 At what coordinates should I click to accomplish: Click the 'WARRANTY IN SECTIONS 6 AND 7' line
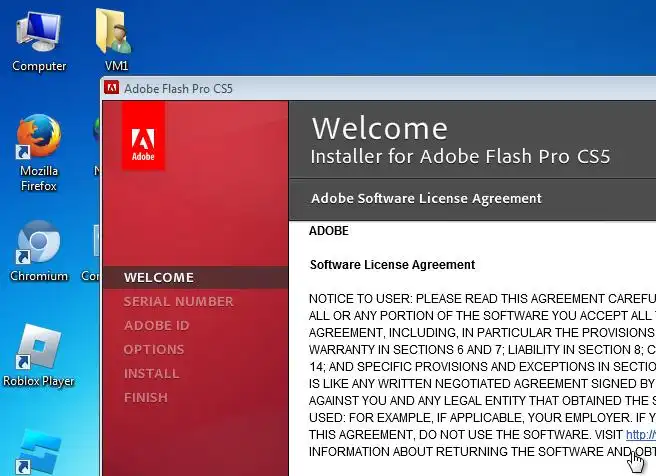click(x=482, y=350)
